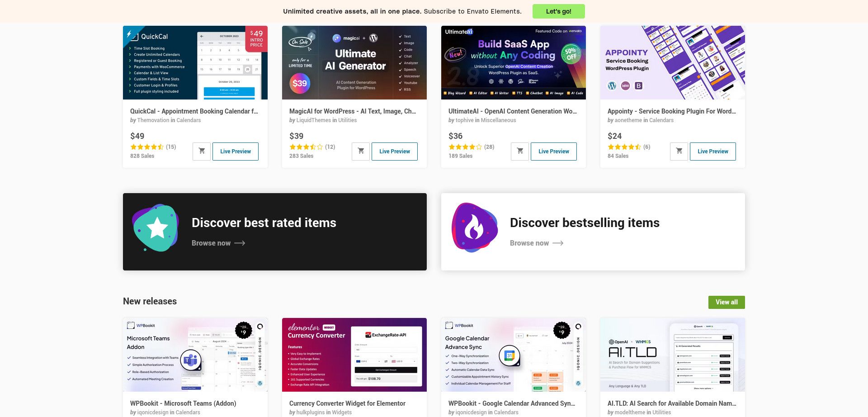Open Currency Converter Widget for Elementor thumbnail

(x=354, y=355)
